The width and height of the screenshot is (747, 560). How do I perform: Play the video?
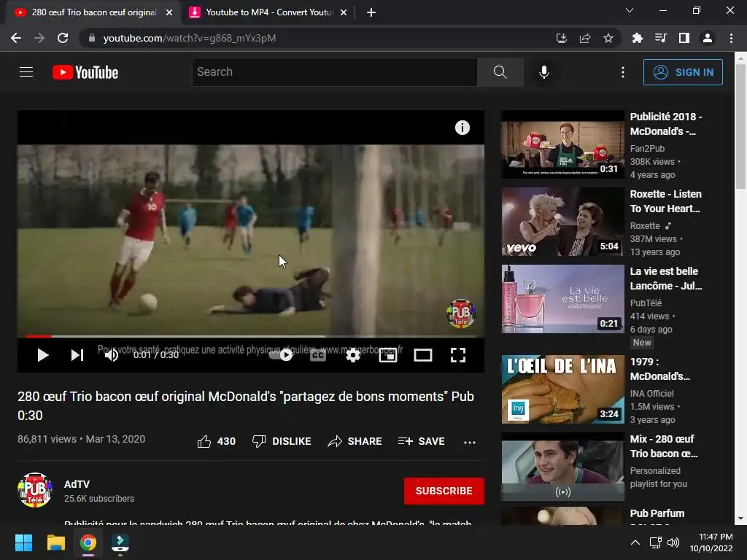coord(43,355)
